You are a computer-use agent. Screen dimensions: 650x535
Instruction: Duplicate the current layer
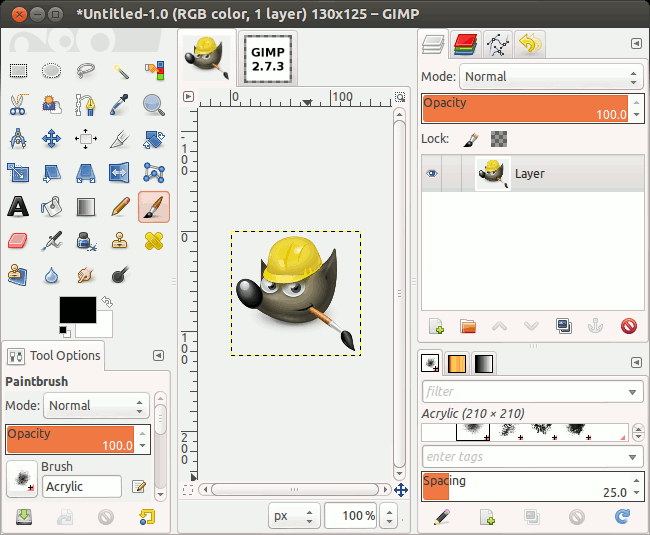(564, 326)
